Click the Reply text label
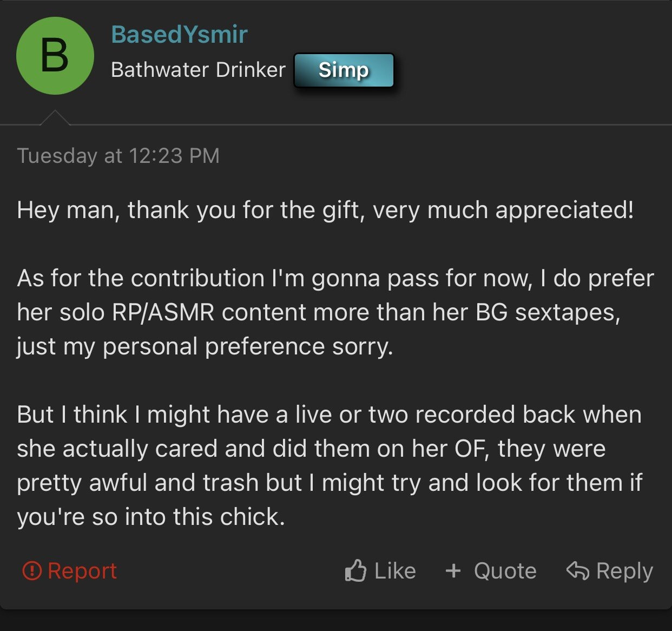 (x=624, y=571)
